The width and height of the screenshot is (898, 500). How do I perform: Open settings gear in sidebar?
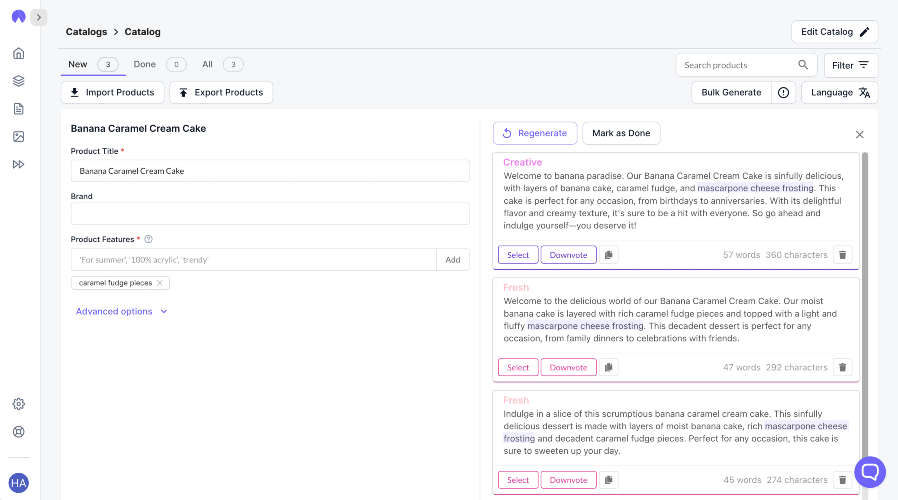click(18, 404)
